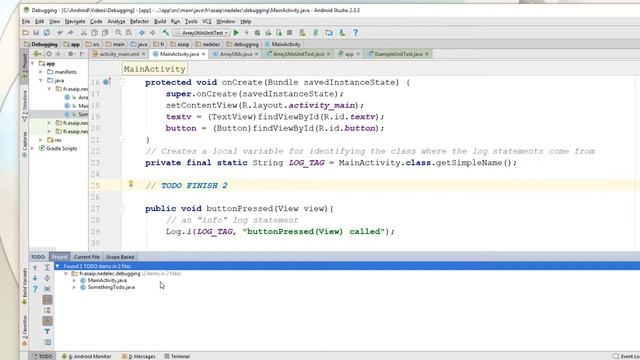Expand MainActivity.java in TODO results

tap(74, 280)
